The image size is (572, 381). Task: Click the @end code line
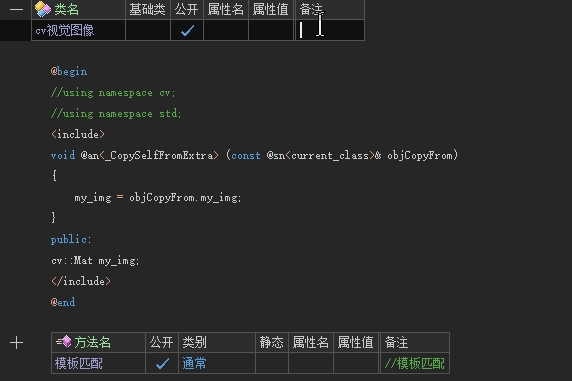click(x=63, y=302)
